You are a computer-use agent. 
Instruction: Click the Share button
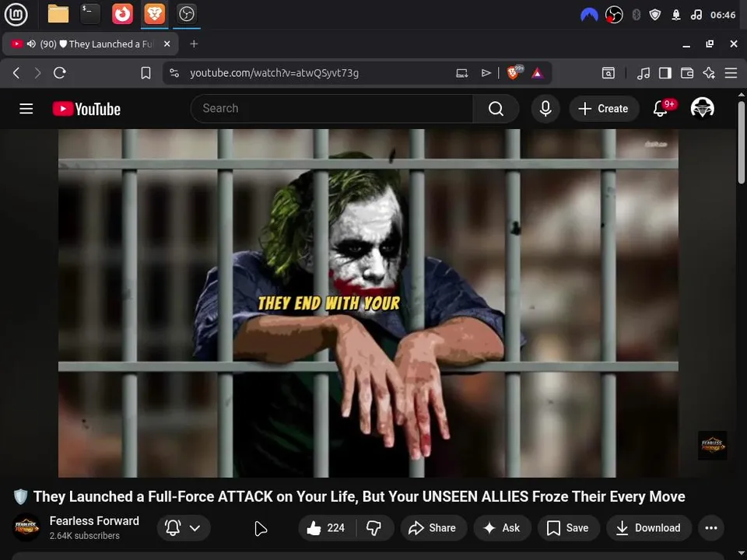coord(433,527)
